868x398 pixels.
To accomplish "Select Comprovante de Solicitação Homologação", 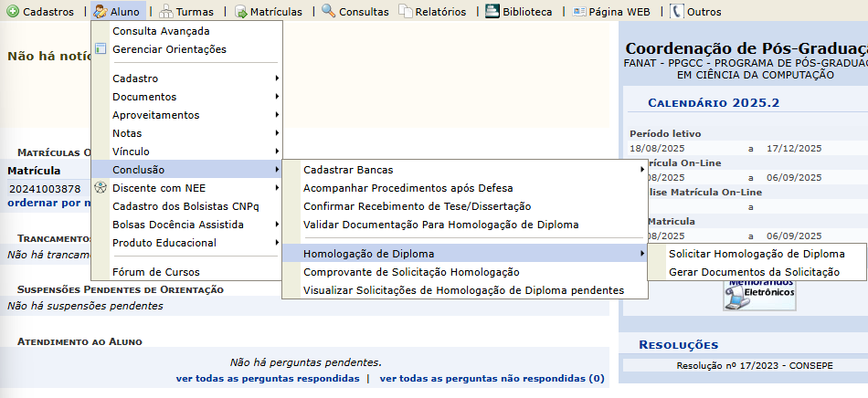I will click(411, 272).
